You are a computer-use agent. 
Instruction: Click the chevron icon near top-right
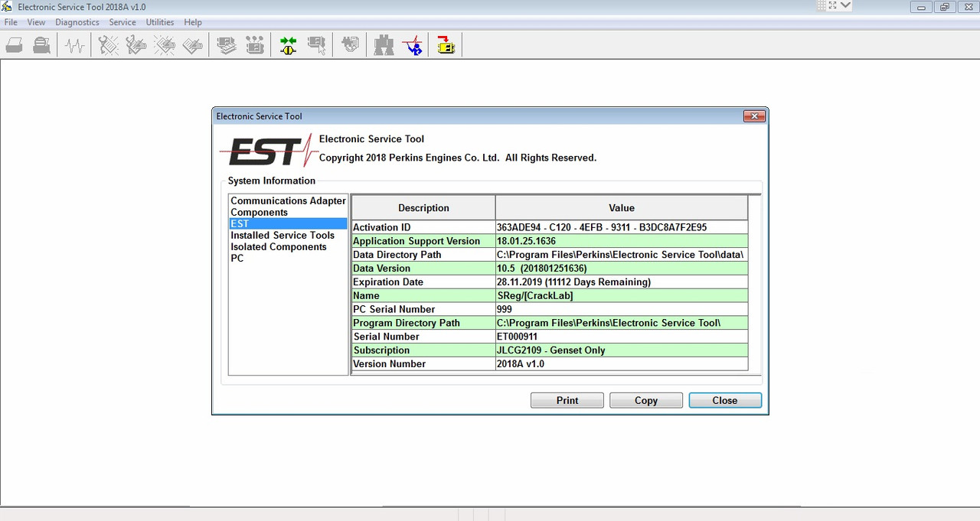point(845,5)
